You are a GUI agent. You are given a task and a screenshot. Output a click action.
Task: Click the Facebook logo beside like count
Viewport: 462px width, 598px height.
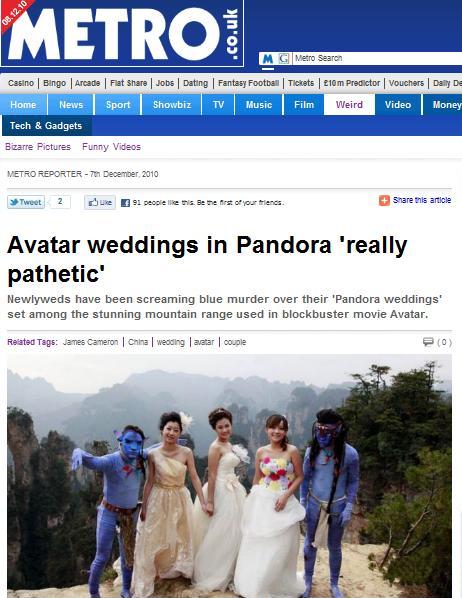125,203
